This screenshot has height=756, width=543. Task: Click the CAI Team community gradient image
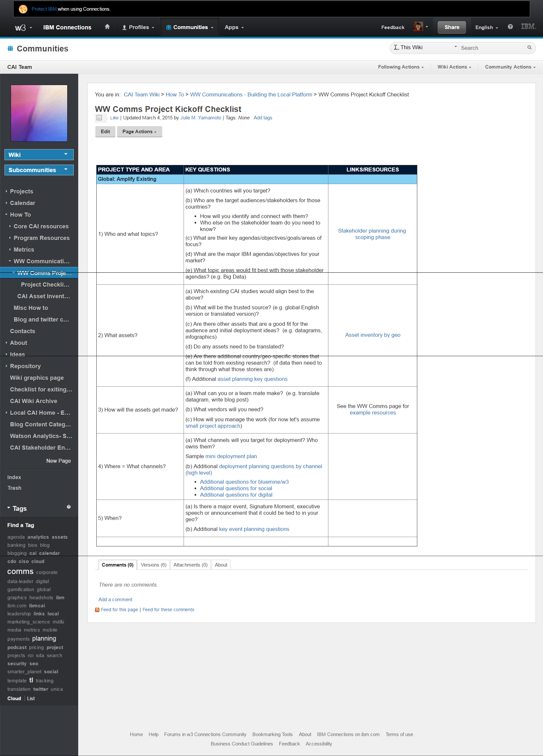[x=39, y=113]
